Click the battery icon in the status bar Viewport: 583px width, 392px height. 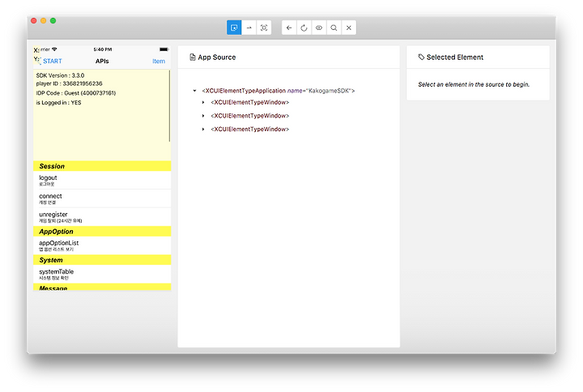tap(164, 49)
